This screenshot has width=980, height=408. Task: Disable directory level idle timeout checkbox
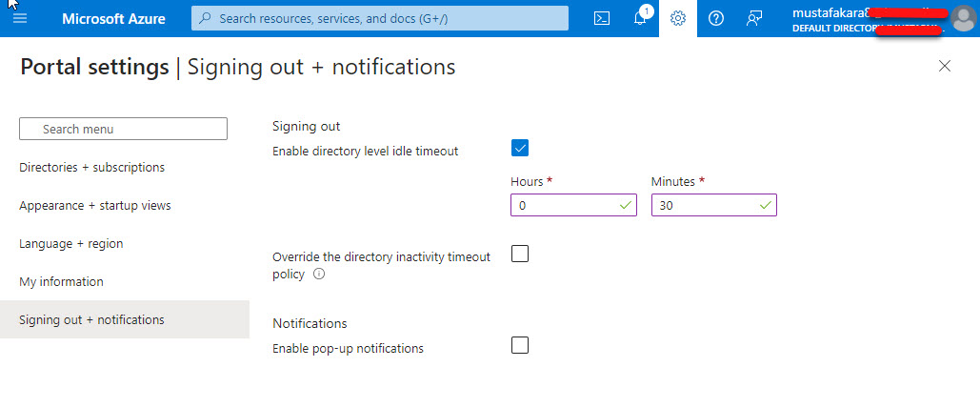click(x=520, y=148)
